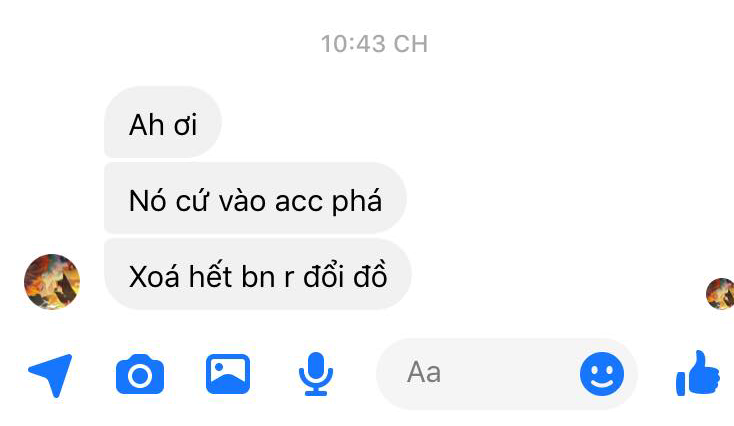This screenshot has width=734, height=426.
Task: Open the emoji picker smiley face
Action: point(602,374)
